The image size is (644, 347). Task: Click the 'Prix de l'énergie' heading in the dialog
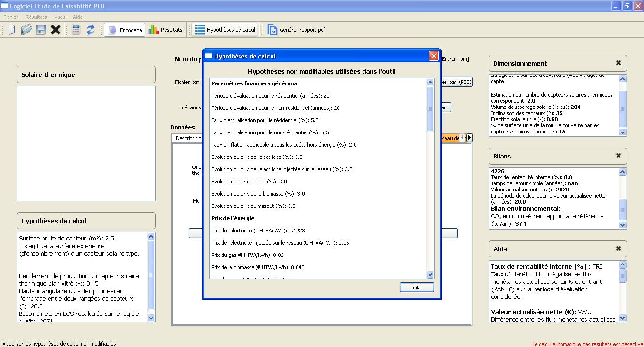[x=232, y=218]
